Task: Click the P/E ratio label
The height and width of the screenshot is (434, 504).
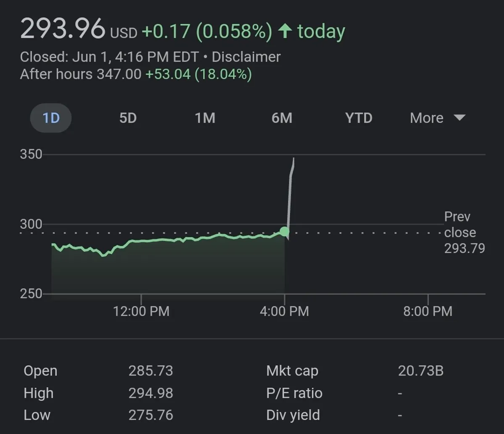Action: pos(294,393)
